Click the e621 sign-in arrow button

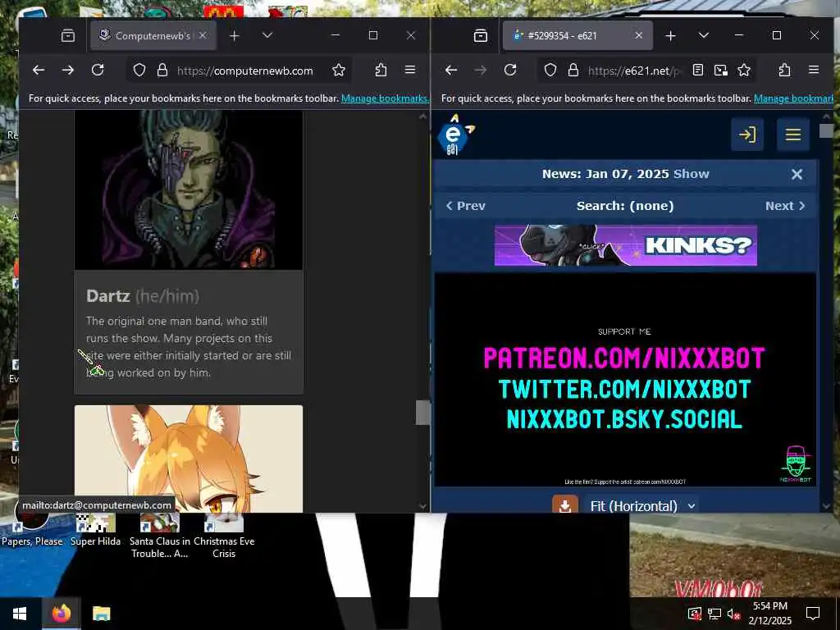[747, 135]
